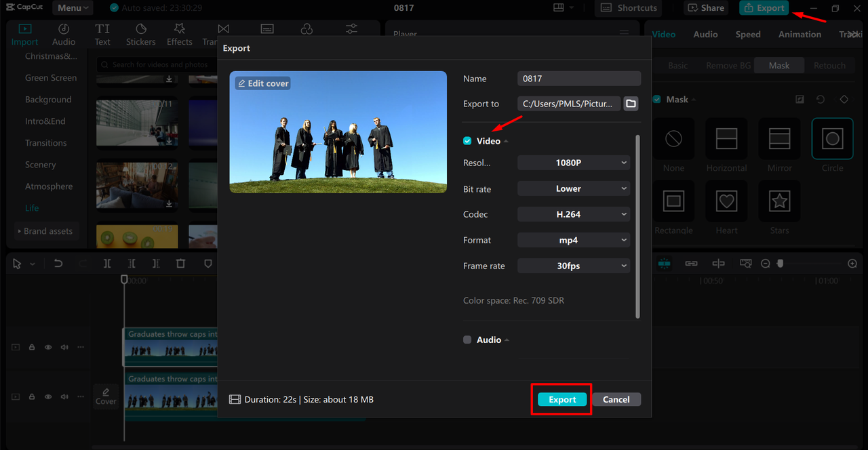Toggle the main track magnet snapping icon
The height and width of the screenshot is (450, 868).
tap(664, 264)
